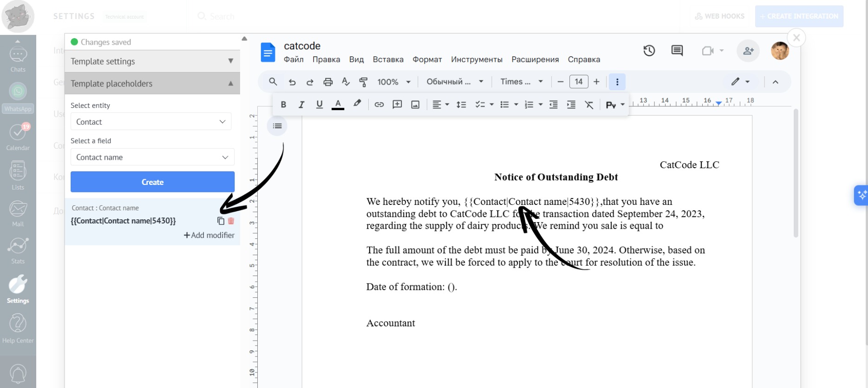This screenshot has height=388, width=868.
Task: Click Add modifier link
Action: 209,235
